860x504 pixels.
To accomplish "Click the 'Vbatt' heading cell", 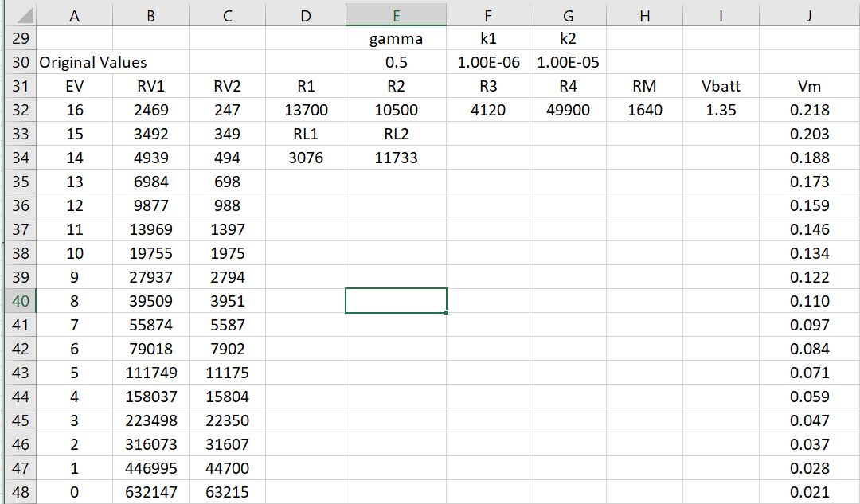I will pos(721,86).
